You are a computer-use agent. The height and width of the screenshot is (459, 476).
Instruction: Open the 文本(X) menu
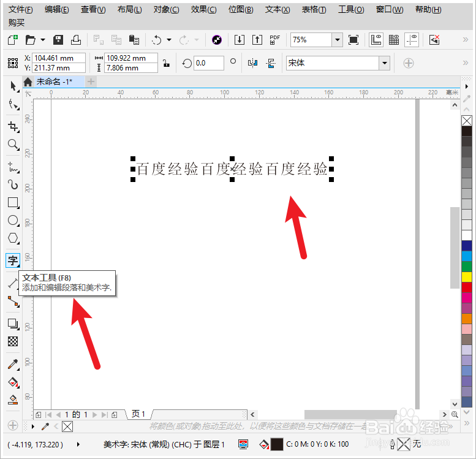(278, 10)
